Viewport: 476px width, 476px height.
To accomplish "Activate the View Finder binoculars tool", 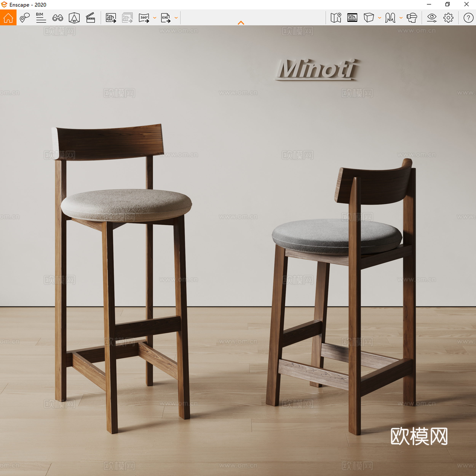I will [57, 18].
